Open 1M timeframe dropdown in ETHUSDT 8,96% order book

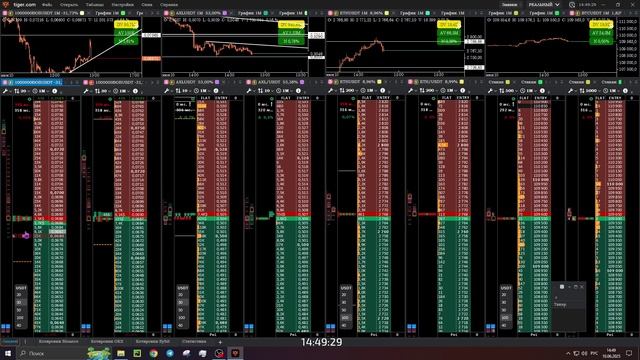pyautogui.click(x=369, y=91)
